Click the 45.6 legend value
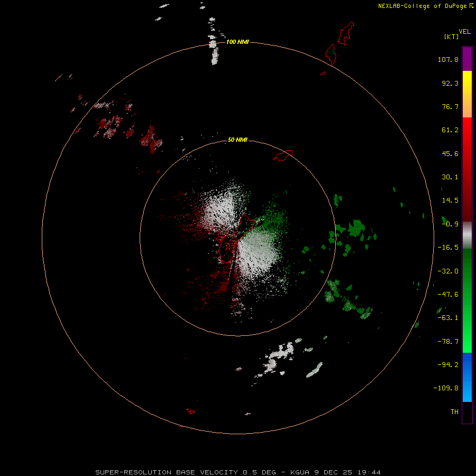Screen dimensions: 476x476 point(450,153)
